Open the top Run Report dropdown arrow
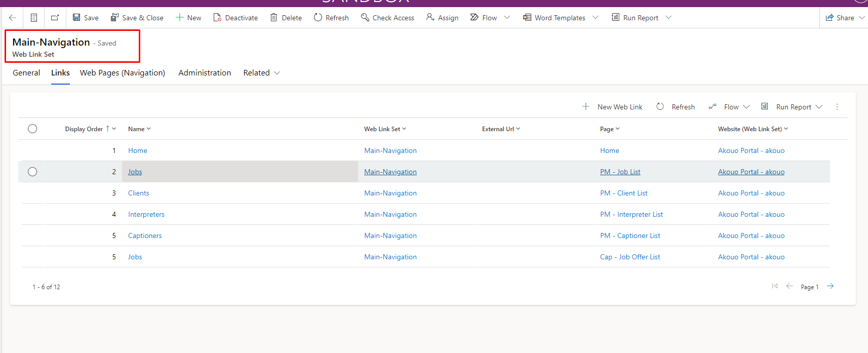Screen dimensions: 868x353 668,18
